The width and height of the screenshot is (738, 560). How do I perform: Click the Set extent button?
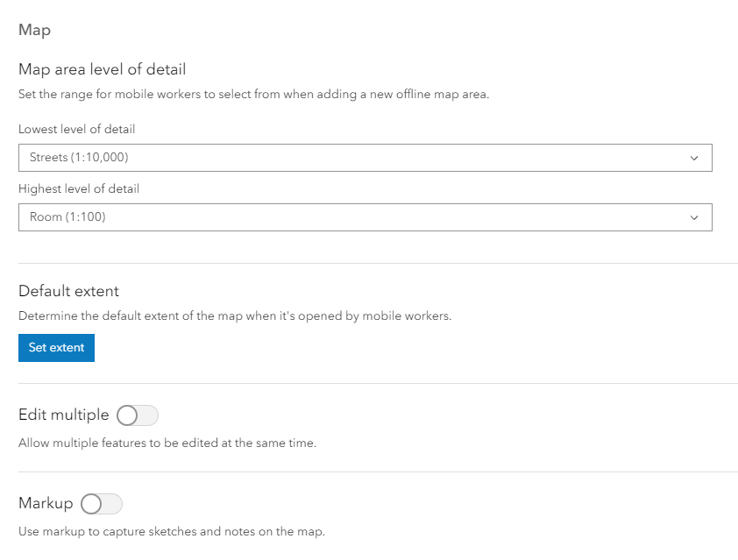pyautogui.click(x=56, y=348)
